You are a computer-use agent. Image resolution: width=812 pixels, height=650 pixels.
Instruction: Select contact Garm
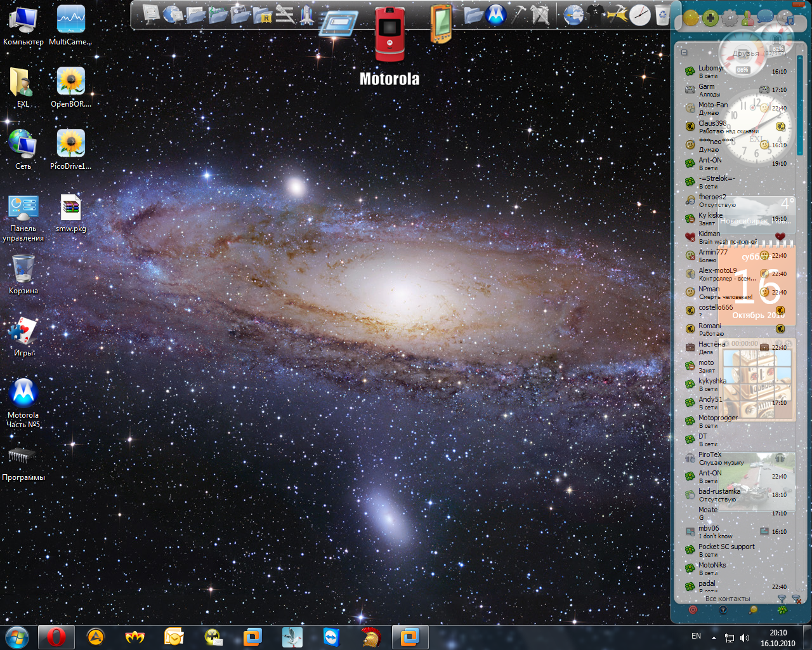tap(736, 90)
